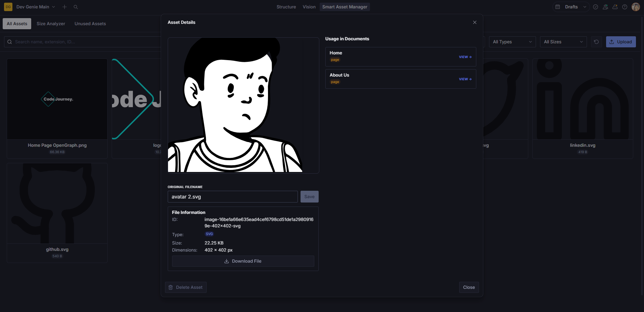Switch to the Size Analyzer tab
This screenshot has width=644, height=312.
(x=51, y=24)
